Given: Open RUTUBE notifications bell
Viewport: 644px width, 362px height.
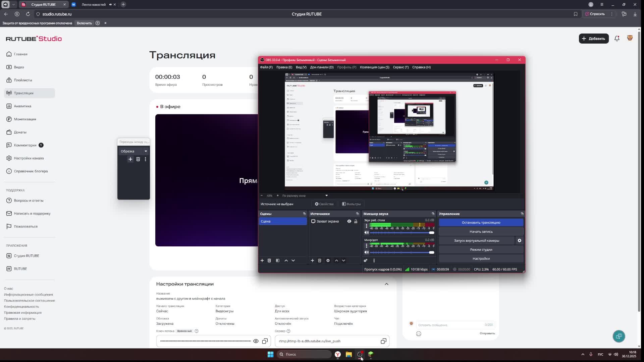Looking at the screenshot, I should 617,39.
